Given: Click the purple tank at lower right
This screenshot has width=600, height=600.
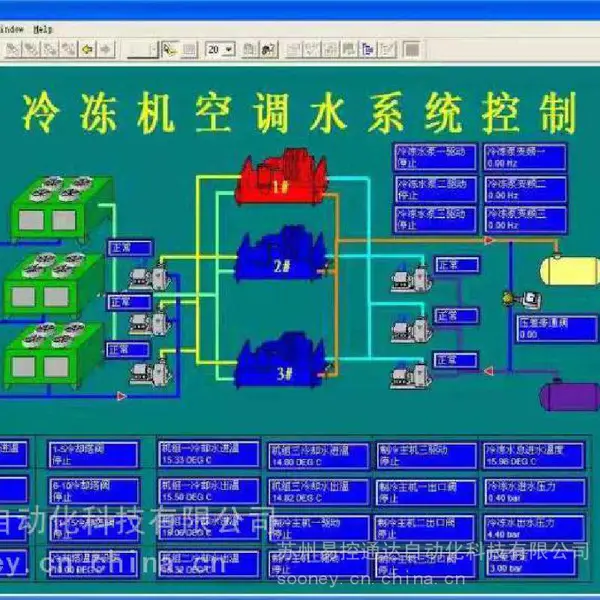Looking at the screenshot, I should point(569,396).
